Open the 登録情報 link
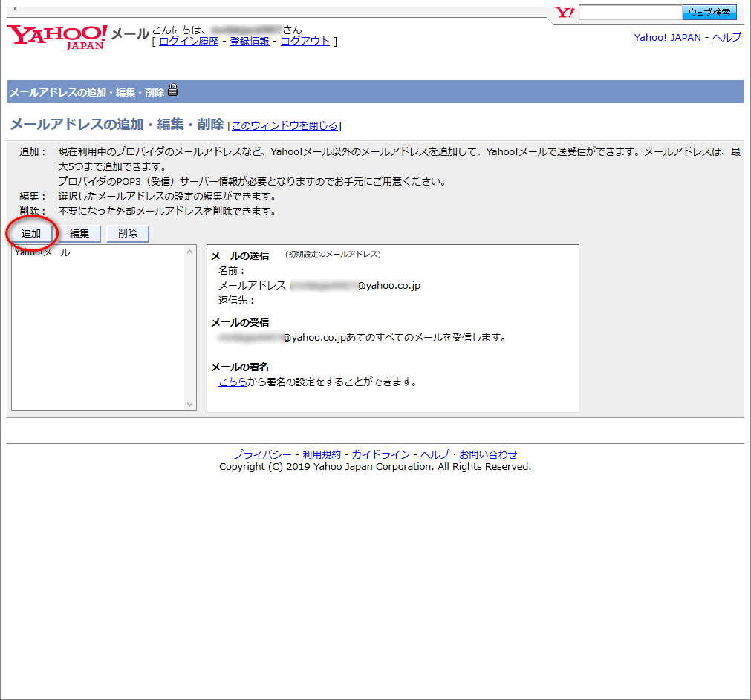 click(x=249, y=42)
